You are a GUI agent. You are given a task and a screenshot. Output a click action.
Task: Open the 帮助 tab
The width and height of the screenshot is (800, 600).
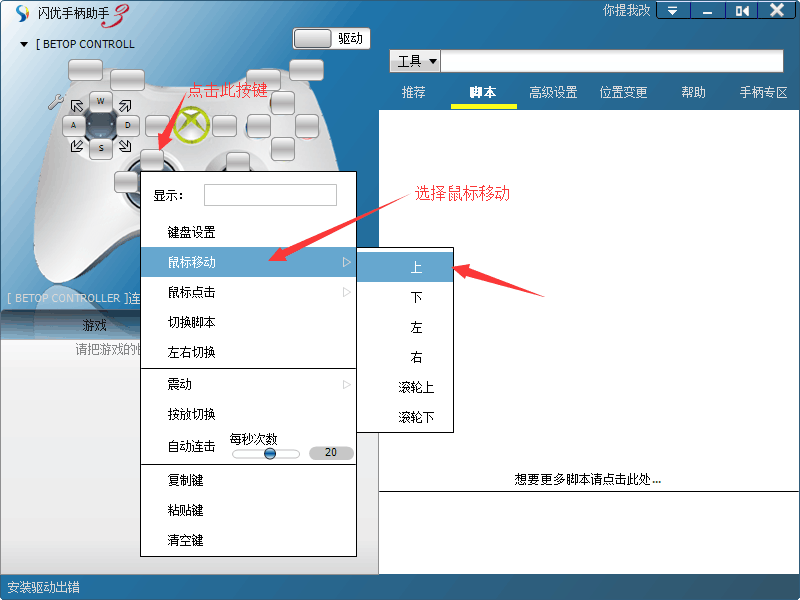coord(693,92)
